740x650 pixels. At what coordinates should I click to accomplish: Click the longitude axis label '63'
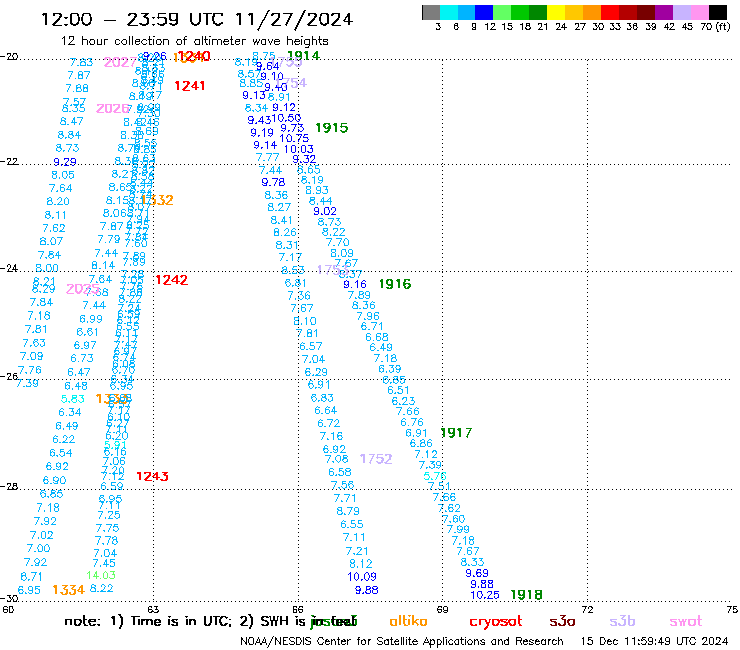[153, 609]
